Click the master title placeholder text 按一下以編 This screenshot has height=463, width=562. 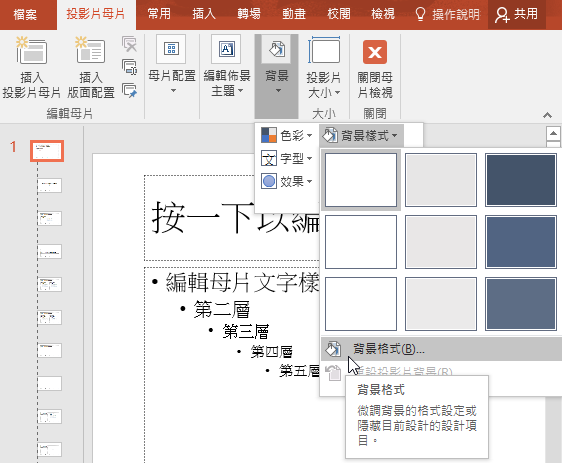coord(235,218)
